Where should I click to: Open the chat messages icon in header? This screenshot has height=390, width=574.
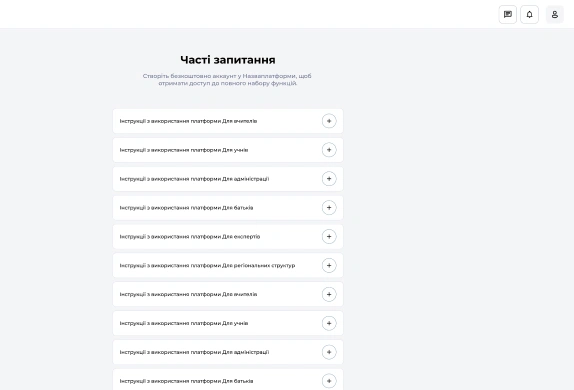click(508, 15)
